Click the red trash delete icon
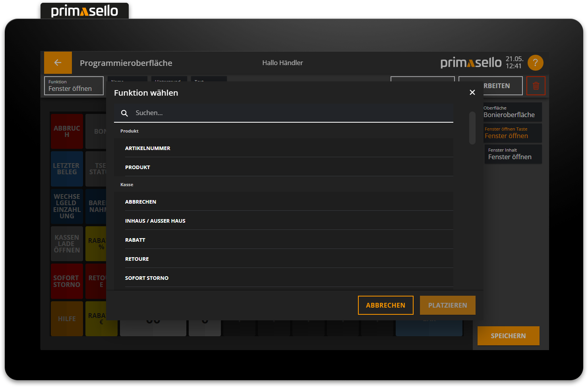This screenshot has height=387, width=588. point(536,85)
